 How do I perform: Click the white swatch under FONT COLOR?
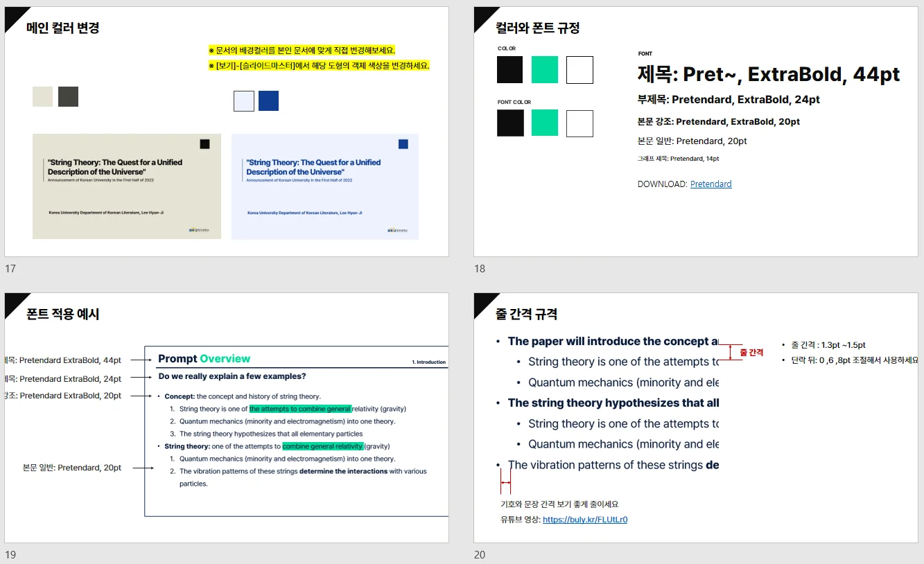579,123
